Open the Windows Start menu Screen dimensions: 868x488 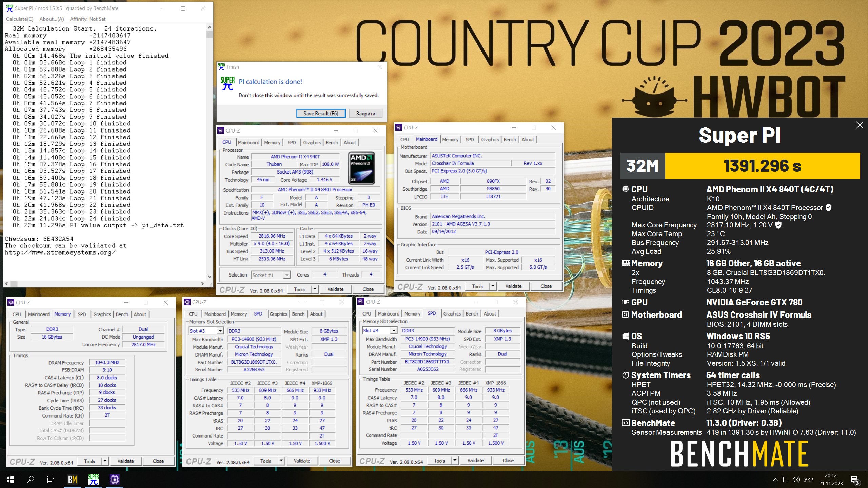pos(10,479)
